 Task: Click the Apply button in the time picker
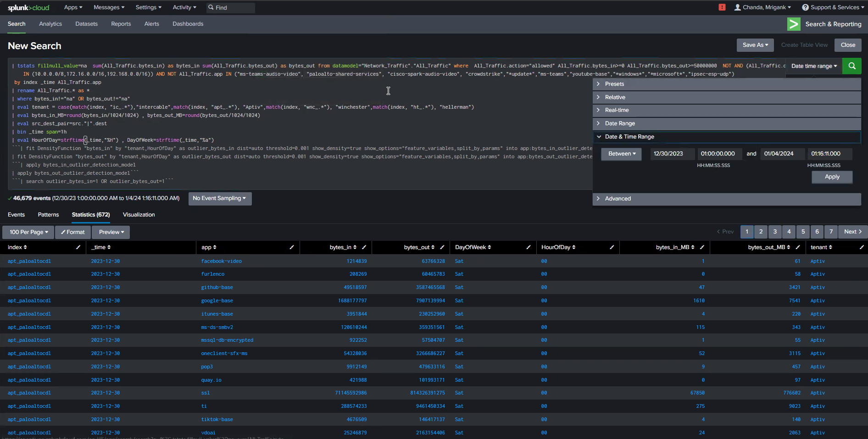[832, 177]
